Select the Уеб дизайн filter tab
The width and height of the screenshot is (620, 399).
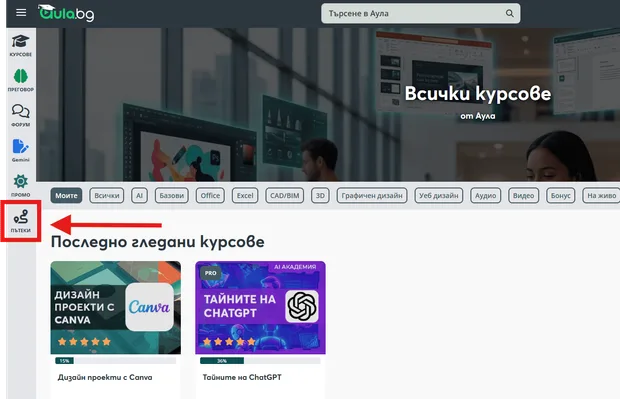click(x=439, y=195)
